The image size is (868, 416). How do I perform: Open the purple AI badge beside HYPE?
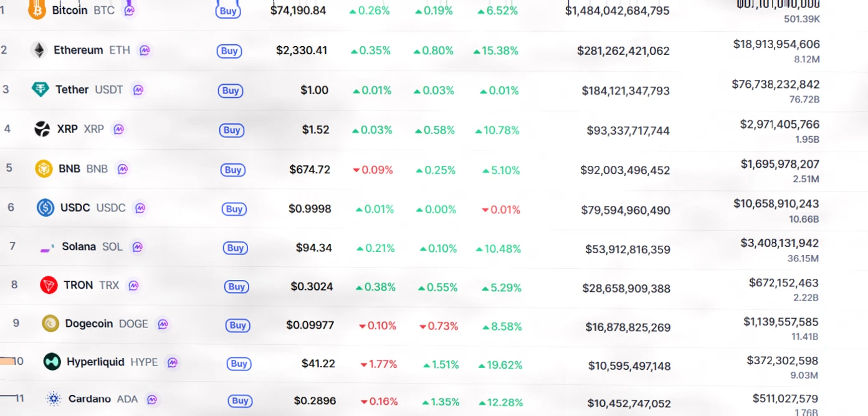[173, 362]
